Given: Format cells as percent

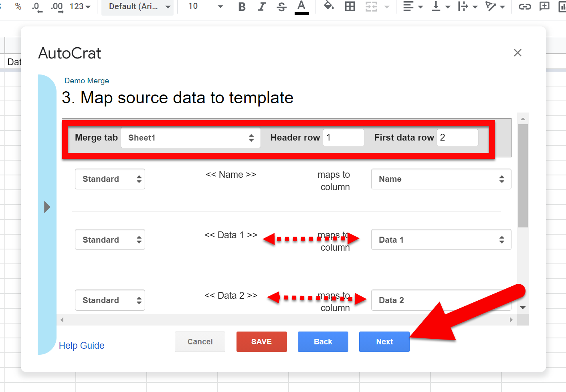Looking at the screenshot, I should click(18, 6).
